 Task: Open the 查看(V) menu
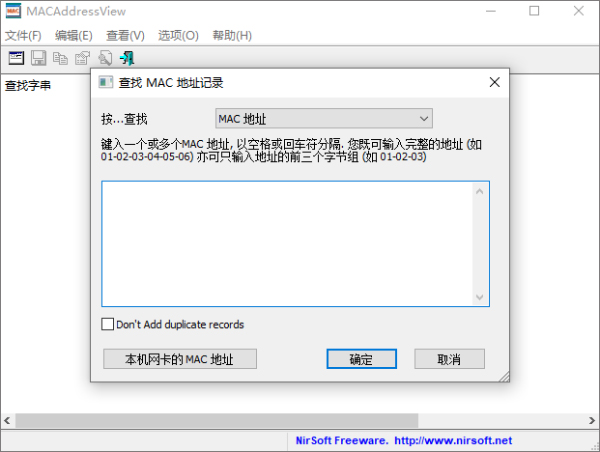[126, 36]
